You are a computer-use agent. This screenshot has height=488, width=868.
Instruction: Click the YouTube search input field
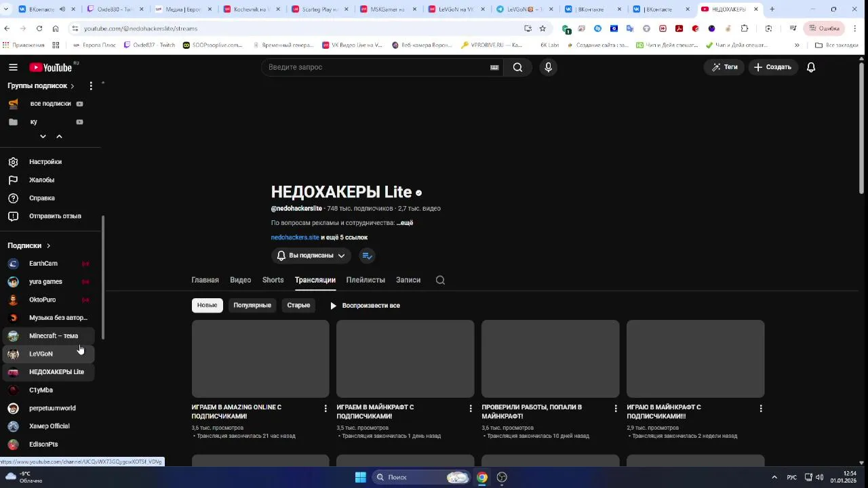(376, 67)
